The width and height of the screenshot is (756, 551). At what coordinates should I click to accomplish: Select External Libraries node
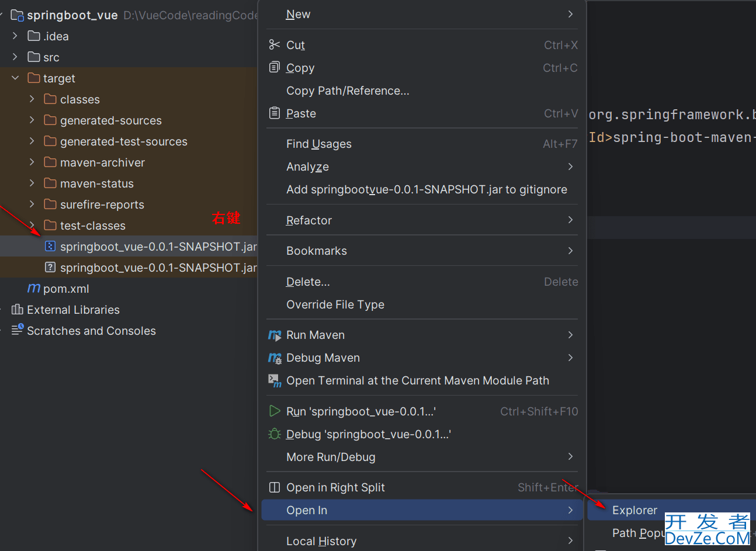(73, 310)
